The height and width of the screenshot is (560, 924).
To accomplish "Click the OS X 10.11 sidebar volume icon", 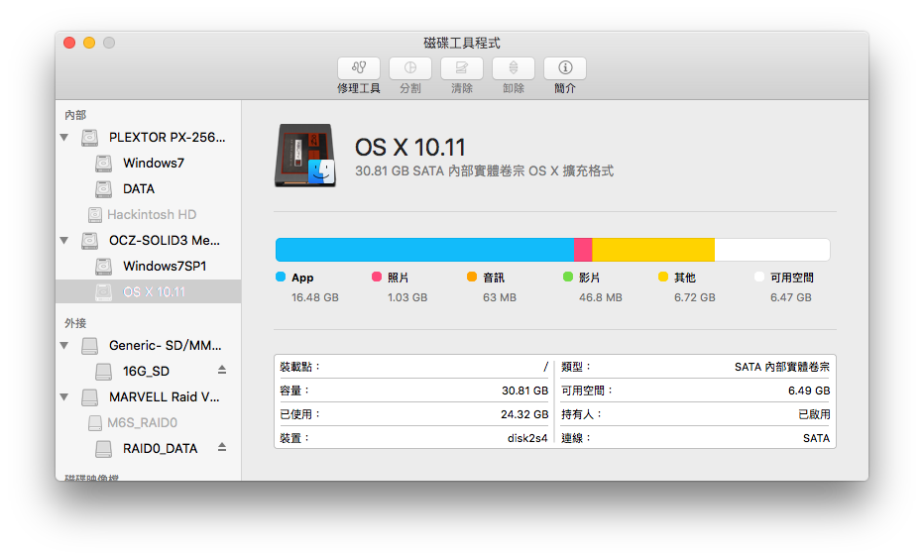I will [x=104, y=292].
